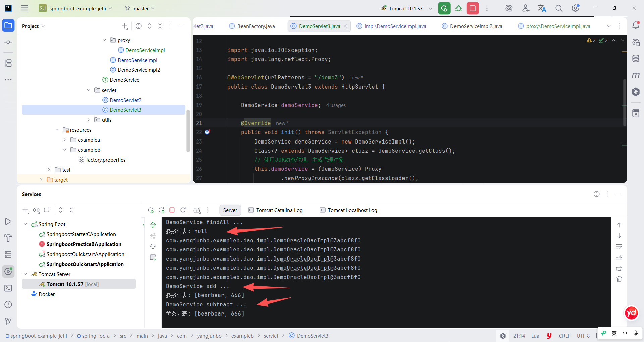Toggle scroll to end of console
Viewport: 644px width, 342px height.
tap(619, 257)
